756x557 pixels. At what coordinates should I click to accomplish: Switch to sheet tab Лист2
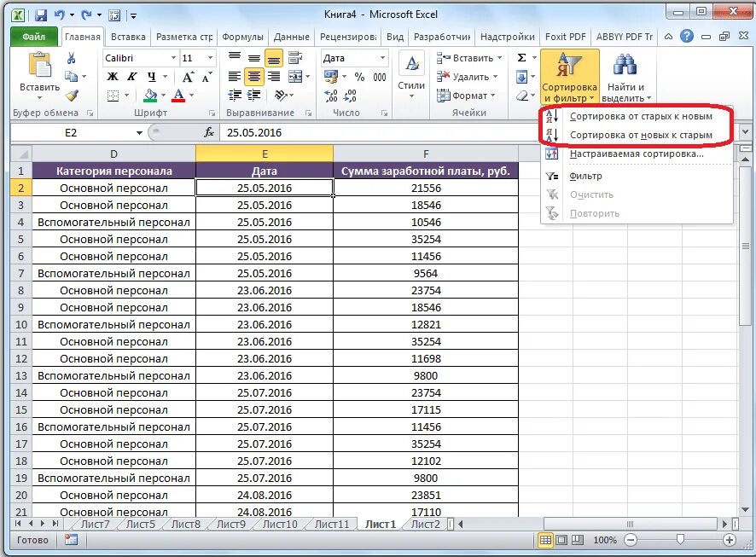(x=425, y=525)
